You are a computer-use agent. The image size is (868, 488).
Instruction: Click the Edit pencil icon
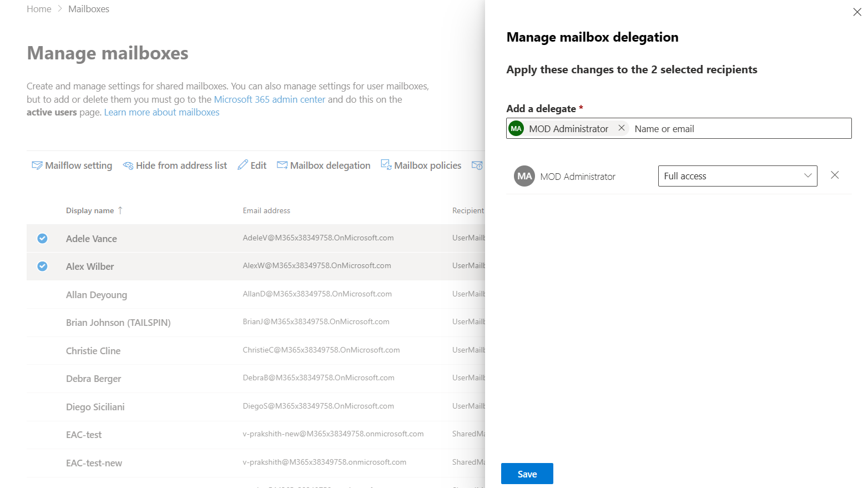[243, 165]
